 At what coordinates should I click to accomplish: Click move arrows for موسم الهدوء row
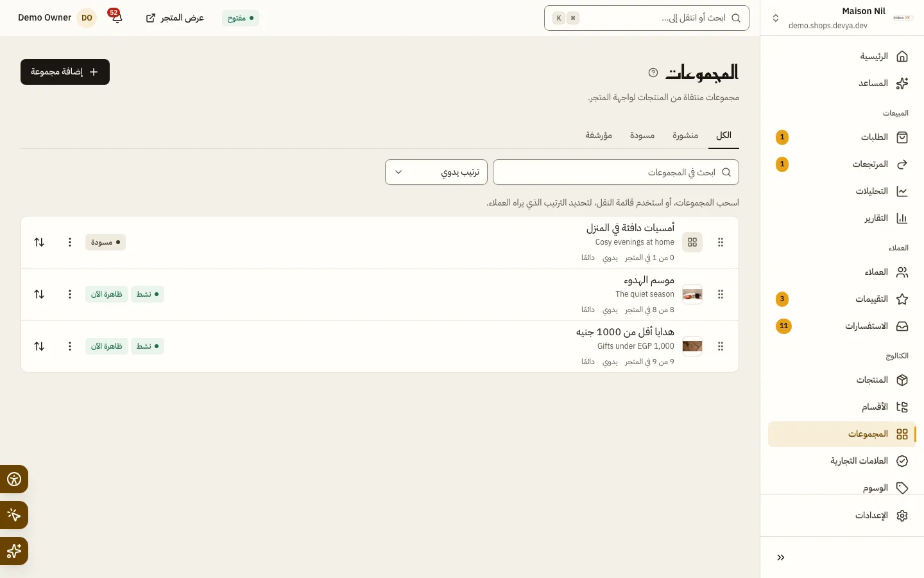pos(39,294)
